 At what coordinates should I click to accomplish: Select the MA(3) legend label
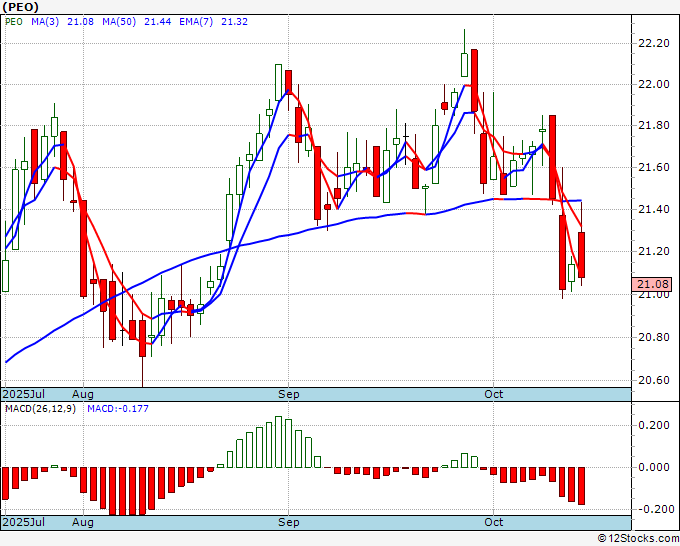tap(45, 22)
